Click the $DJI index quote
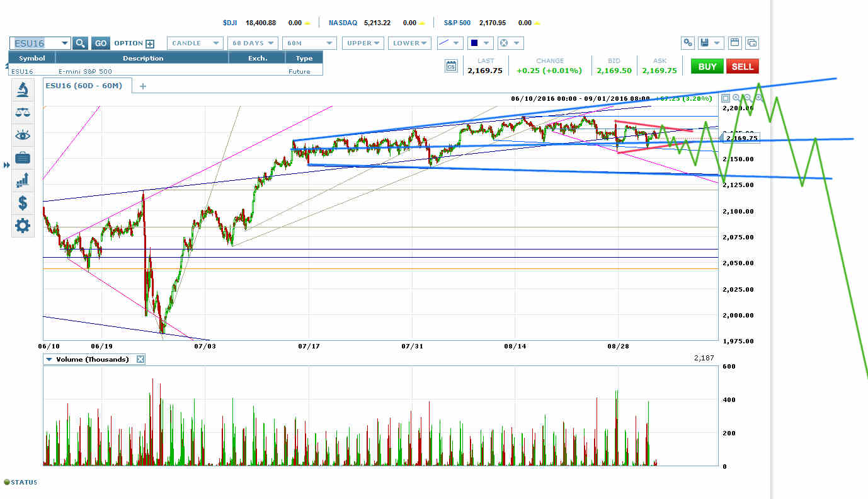Screen dimensions: 868x499 point(266,23)
